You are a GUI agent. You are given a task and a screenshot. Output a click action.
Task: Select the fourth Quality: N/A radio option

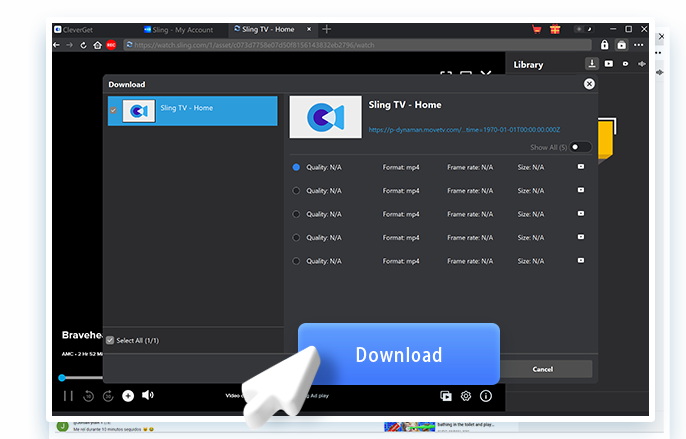pyautogui.click(x=296, y=237)
